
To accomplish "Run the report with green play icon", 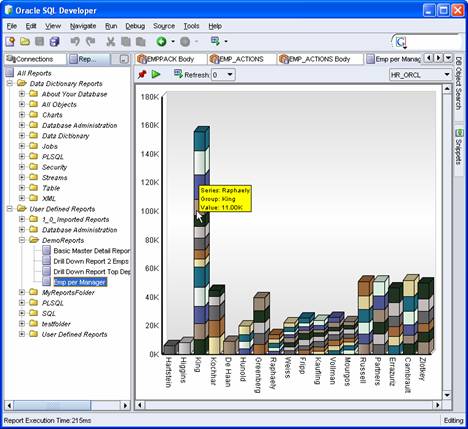I will click(156, 74).
